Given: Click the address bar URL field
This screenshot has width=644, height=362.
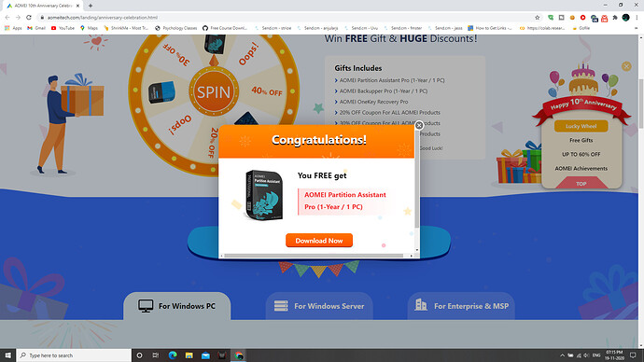Looking at the screenshot, I should pyautogui.click(x=287, y=18).
